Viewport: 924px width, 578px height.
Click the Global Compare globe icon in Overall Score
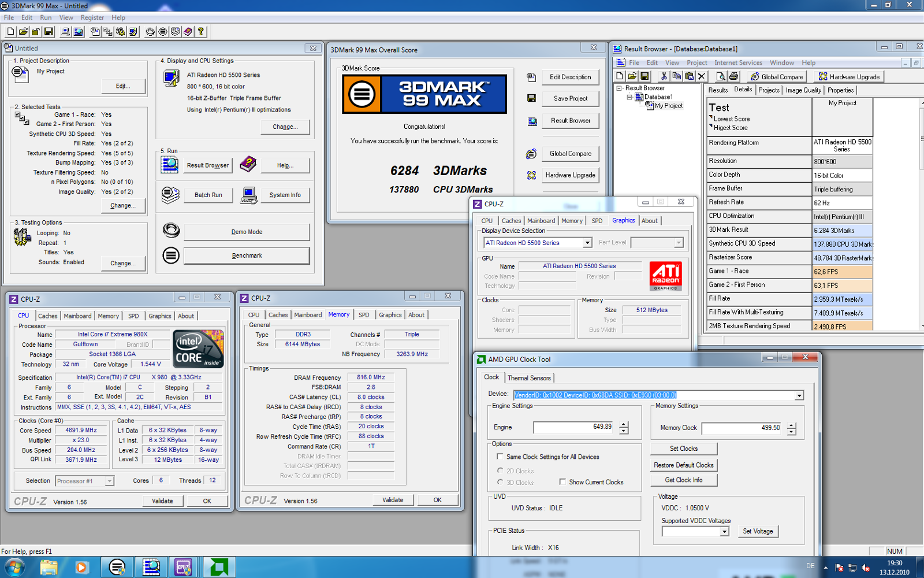531,154
